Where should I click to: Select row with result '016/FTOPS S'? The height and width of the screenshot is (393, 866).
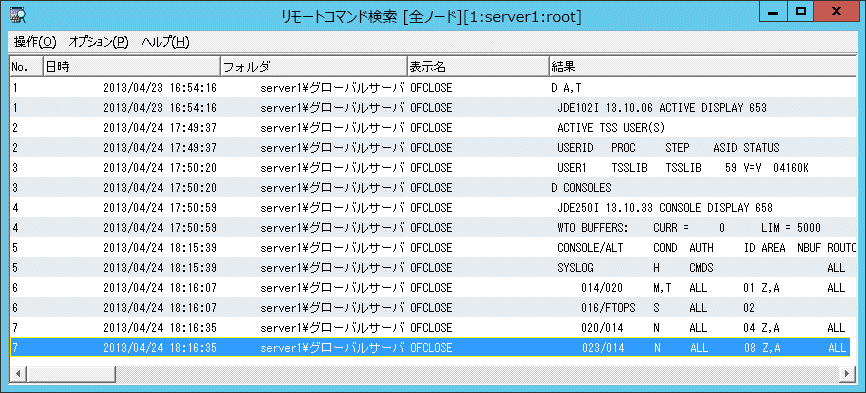[430, 307]
